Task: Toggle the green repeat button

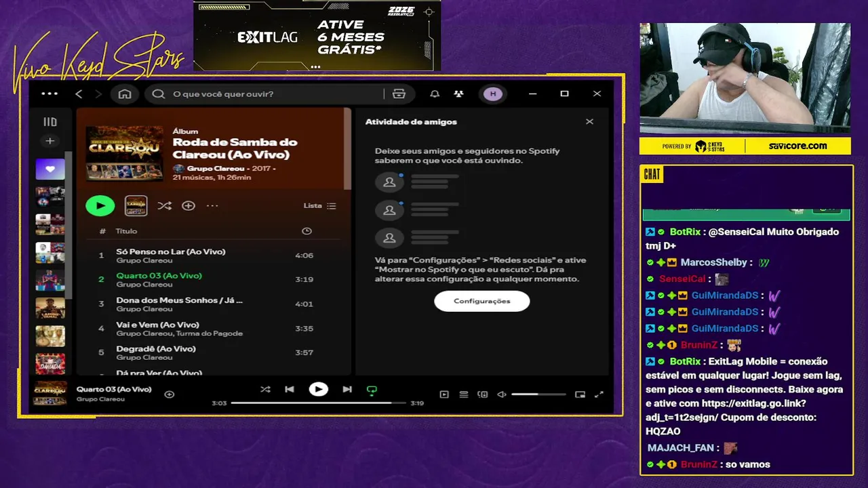Action: pos(372,390)
